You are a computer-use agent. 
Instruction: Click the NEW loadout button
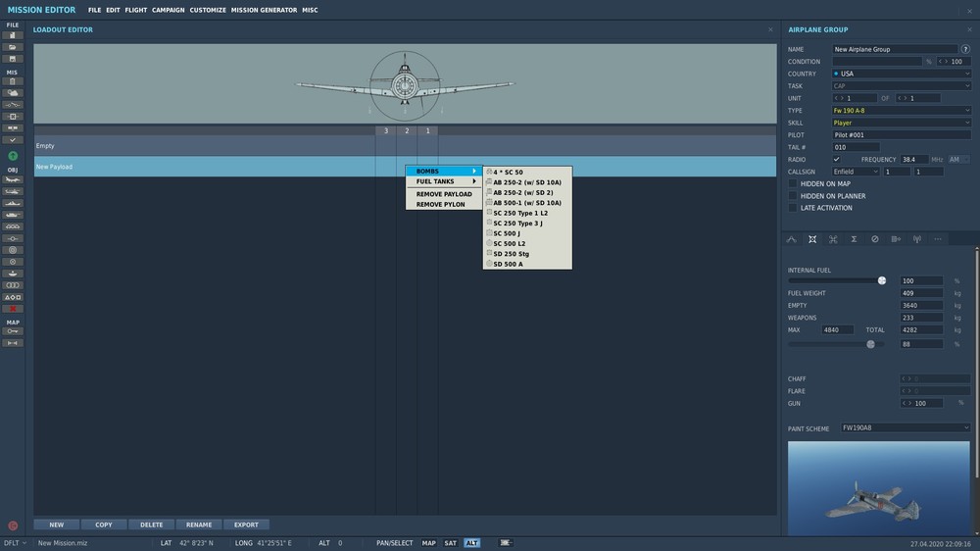point(56,525)
